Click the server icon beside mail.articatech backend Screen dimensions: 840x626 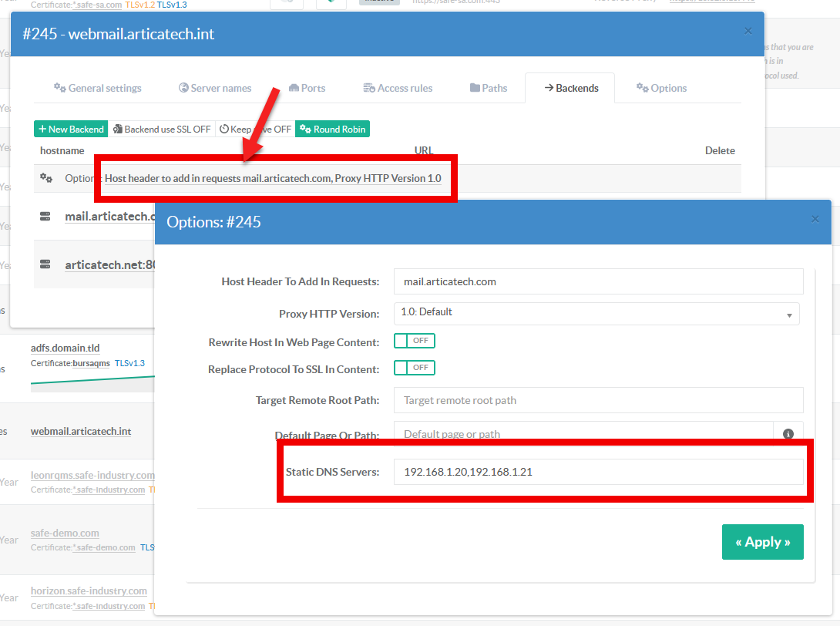pos(45,217)
